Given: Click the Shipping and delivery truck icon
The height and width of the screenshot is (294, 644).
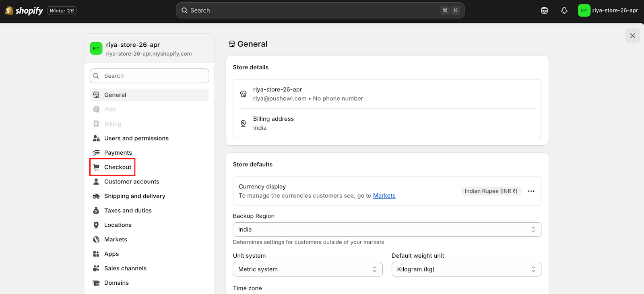Looking at the screenshot, I should (96, 196).
